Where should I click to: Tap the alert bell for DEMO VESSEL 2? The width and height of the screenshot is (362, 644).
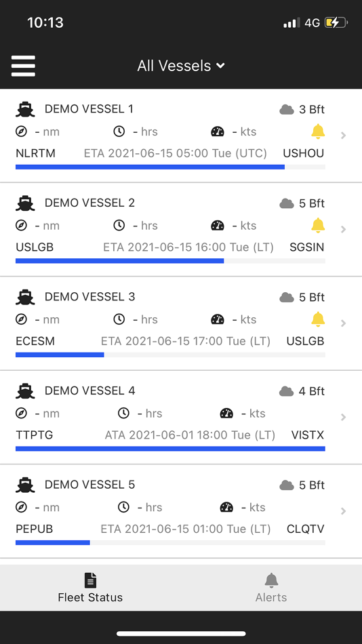pos(318,226)
